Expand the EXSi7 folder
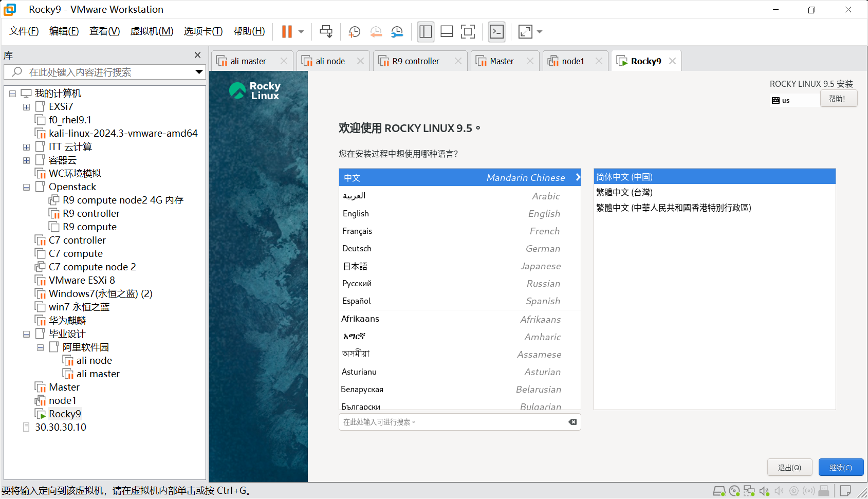 (x=26, y=107)
